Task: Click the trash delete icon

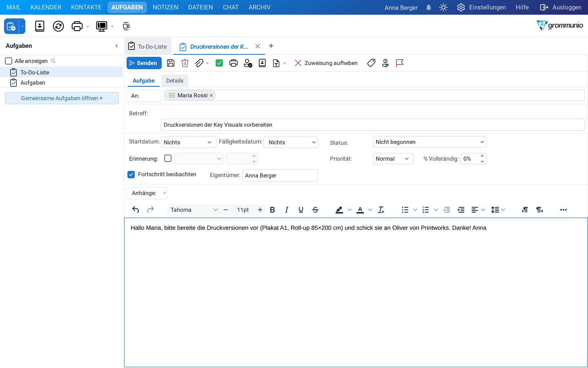Action: point(185,63)
